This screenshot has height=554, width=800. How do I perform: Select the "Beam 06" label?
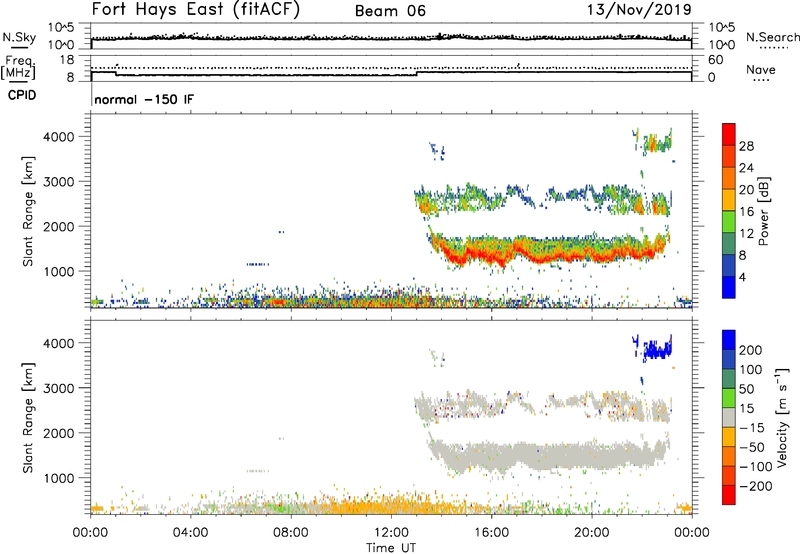390,11
